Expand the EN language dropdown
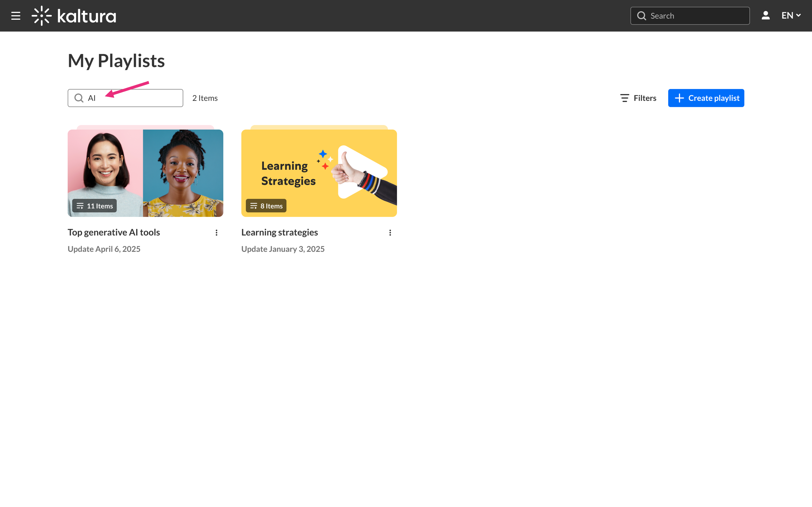 pos(791,15)
